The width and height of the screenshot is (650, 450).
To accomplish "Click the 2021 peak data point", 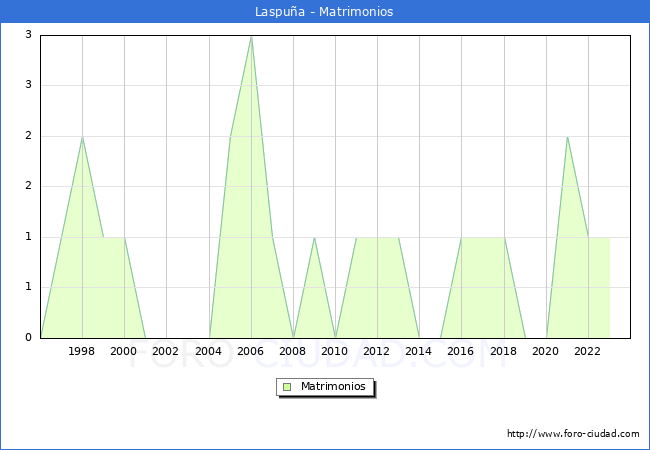I will coord(567,137).
